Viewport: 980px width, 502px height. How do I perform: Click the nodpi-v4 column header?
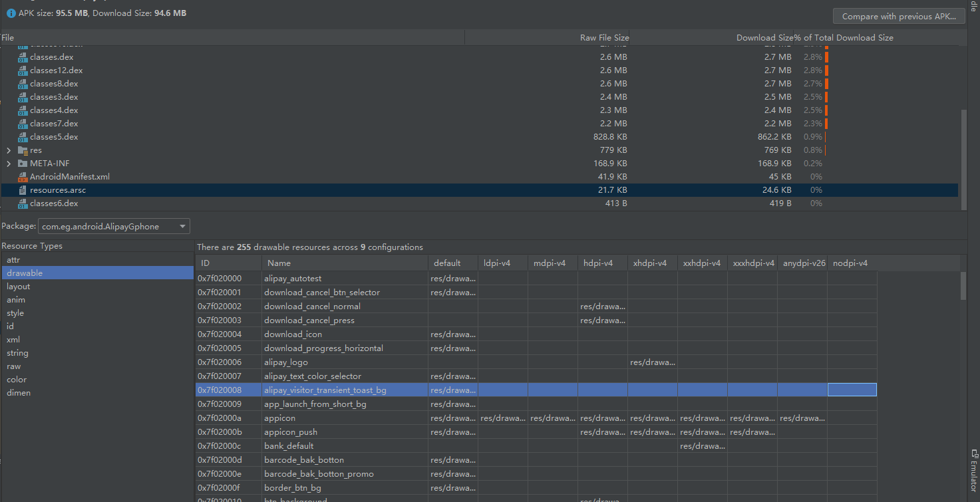[852, 263]
